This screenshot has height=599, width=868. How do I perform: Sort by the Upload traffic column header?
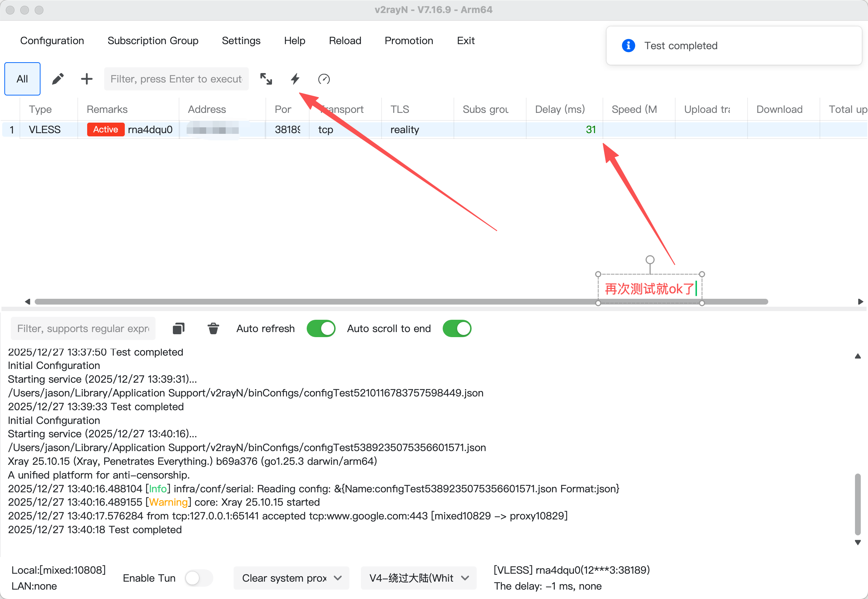tap(711, 109)
